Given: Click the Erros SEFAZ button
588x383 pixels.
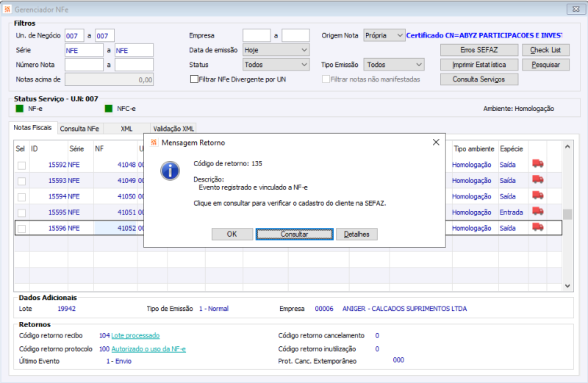Looking at the screenshot, I should click(x=479, y=50).
